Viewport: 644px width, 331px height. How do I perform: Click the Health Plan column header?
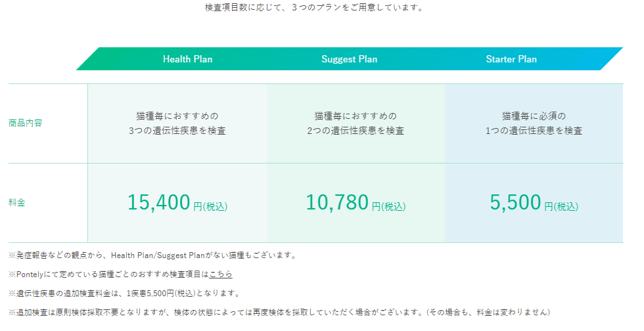tap(187, 59)
